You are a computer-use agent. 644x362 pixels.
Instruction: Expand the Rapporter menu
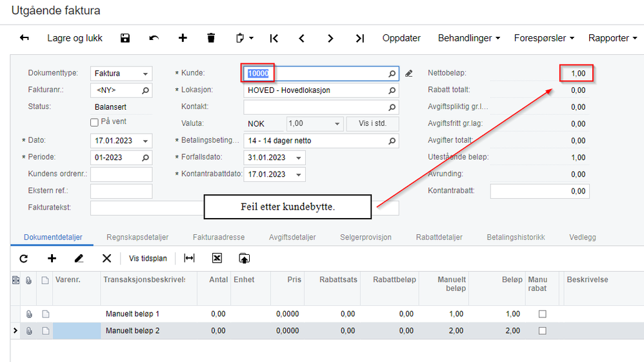click(x=612, y=38)
